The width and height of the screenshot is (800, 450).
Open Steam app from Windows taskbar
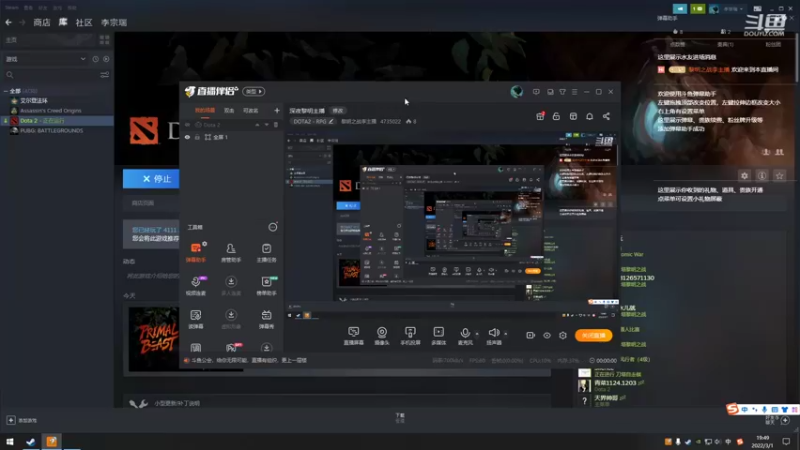click(x=31, y=442)
